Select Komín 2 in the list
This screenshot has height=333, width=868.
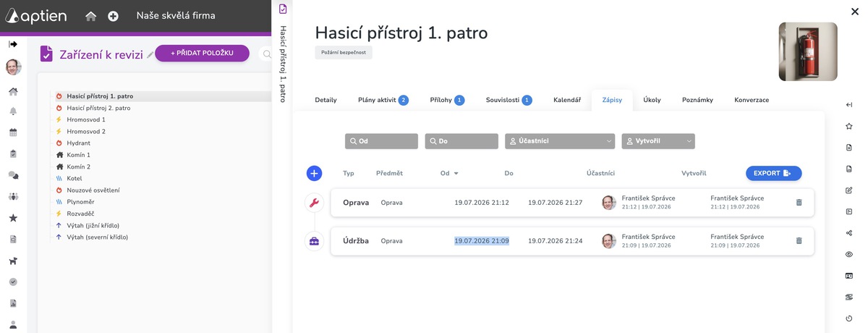(78, 166)
